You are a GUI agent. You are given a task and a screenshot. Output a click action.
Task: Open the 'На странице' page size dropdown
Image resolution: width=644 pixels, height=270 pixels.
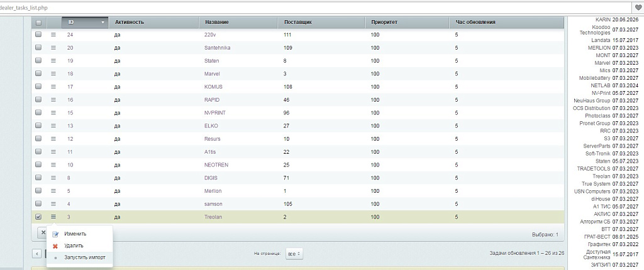pyautogui.click(x=294, y=253)
